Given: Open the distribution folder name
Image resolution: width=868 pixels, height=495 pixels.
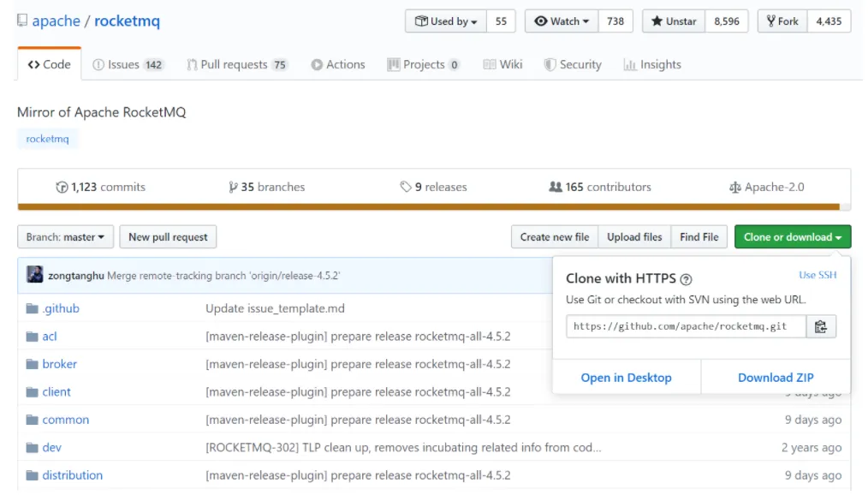Looking at the screenshot, I should coord(73,475).
